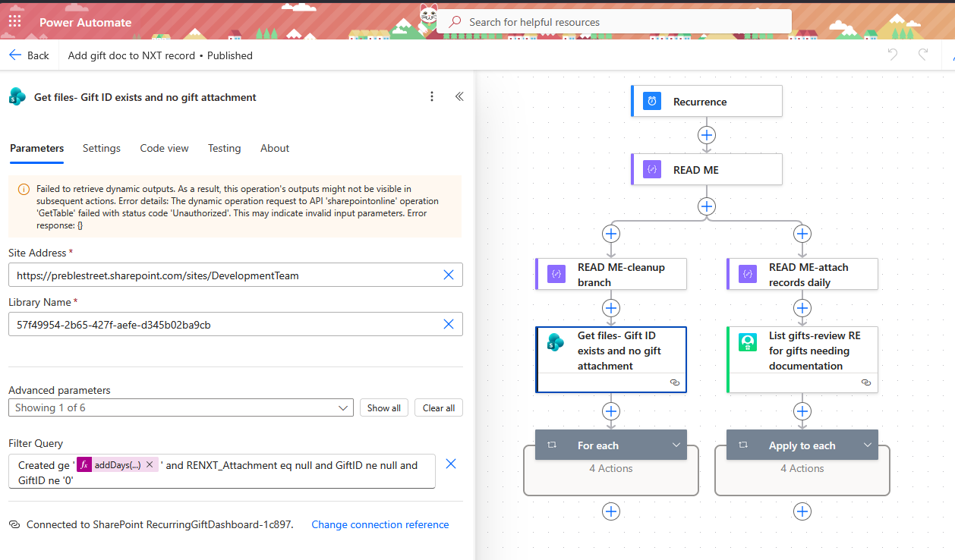Click the Back arrow icon
955x560 pixels.
point(15,55)
